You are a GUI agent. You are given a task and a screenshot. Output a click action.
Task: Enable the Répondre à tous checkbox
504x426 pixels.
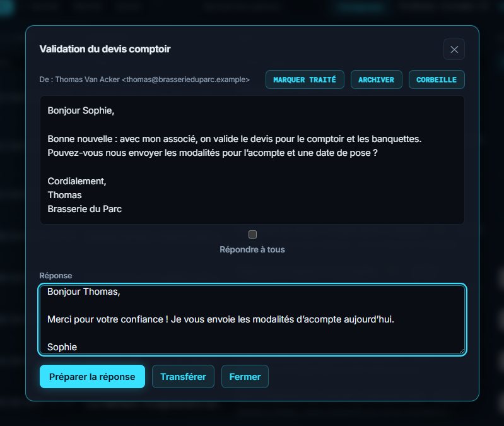tap(253, 234)
